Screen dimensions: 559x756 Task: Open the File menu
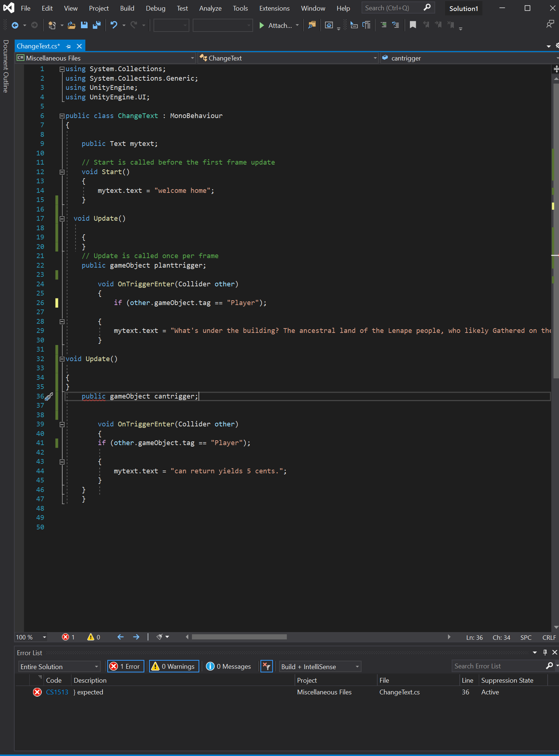click(26, 8)
